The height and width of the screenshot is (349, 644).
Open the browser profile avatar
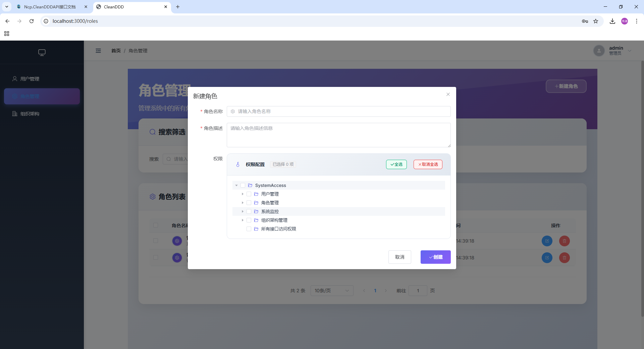[x=625, y=21]
